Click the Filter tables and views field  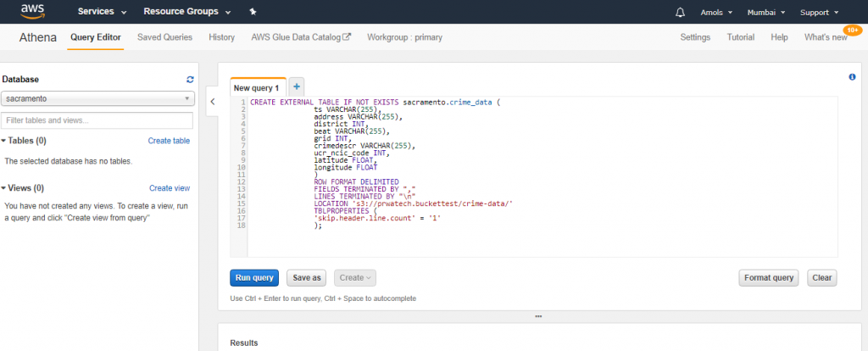[97, 120]
